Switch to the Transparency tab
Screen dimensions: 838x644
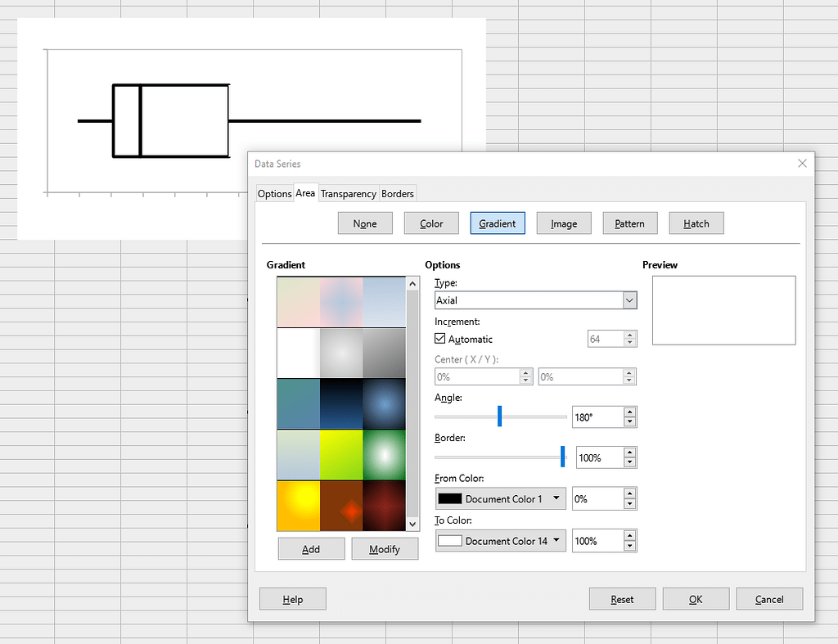[x=348, y=193]
